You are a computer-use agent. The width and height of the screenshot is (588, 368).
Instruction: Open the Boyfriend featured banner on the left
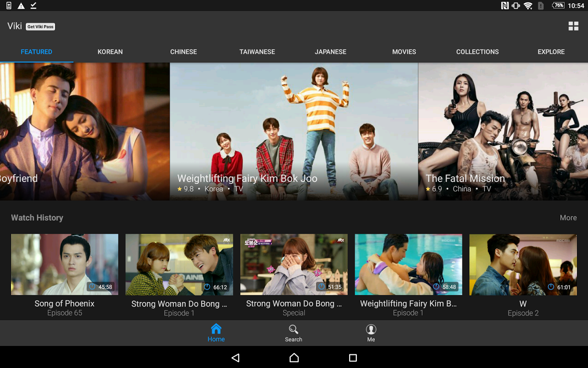[85, 131]
